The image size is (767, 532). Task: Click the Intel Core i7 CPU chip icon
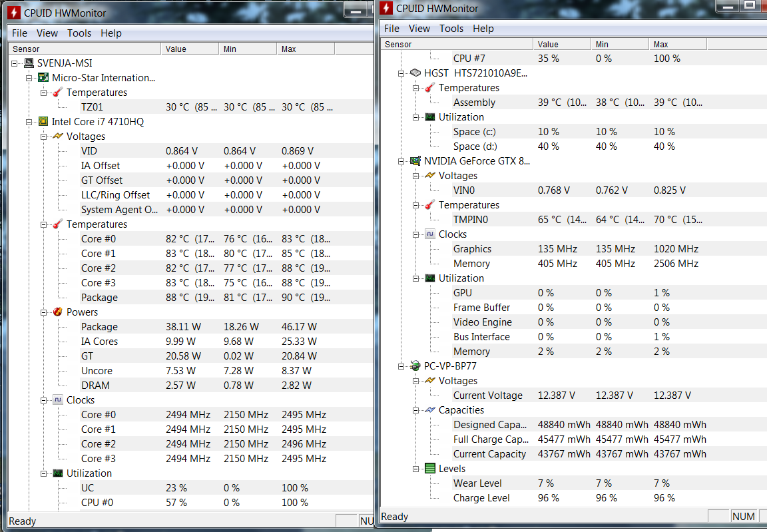point(43,122)
